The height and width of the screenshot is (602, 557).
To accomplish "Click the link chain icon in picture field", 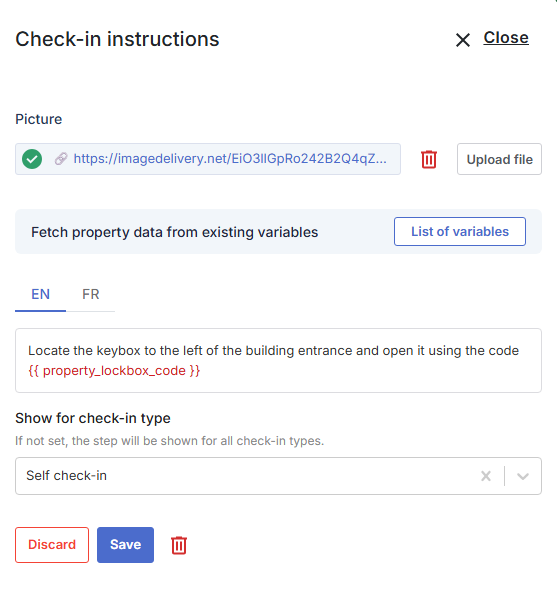I will pyautogui.click(x=61, y=159).
